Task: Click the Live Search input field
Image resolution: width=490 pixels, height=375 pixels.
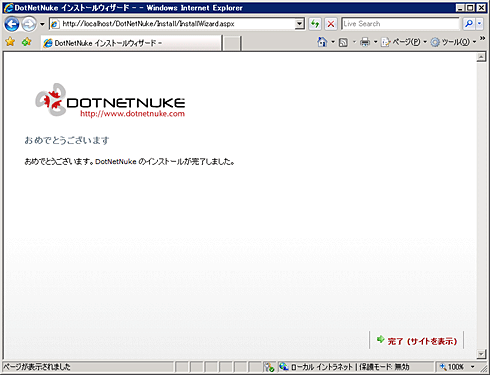Action: point(400,24)
